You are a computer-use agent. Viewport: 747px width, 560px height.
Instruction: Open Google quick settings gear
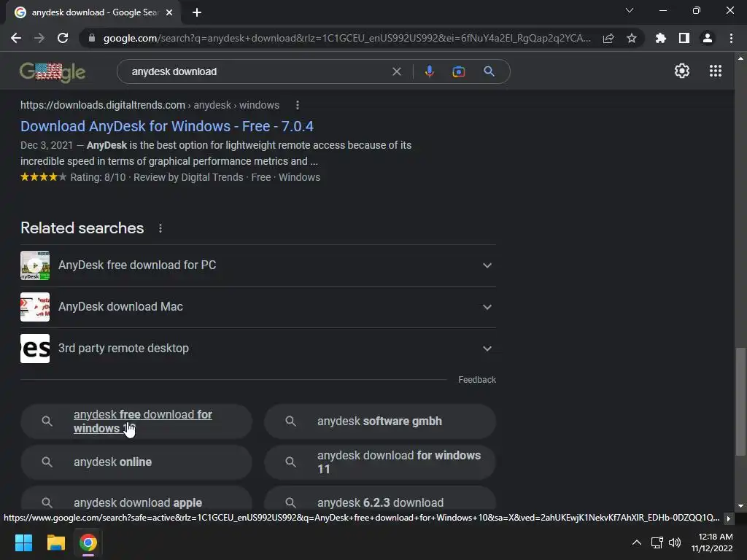click(682, 71)
